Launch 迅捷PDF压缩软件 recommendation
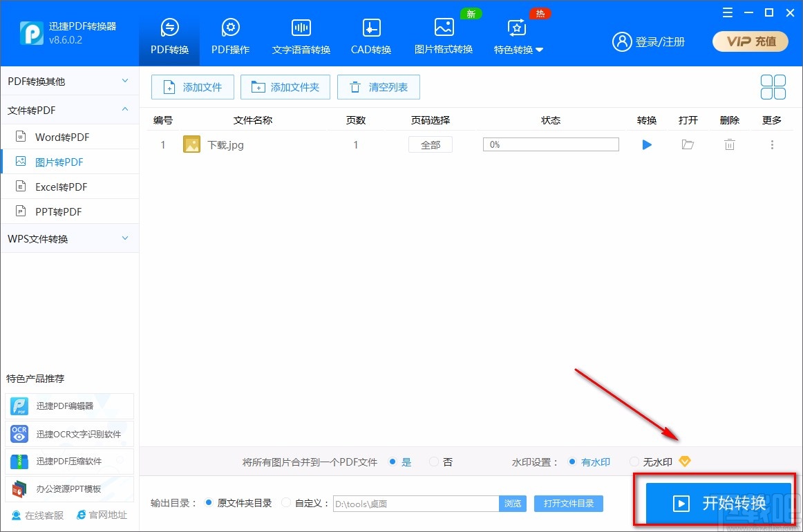Viewport: 803px width, 532px height. coord(69,462)
